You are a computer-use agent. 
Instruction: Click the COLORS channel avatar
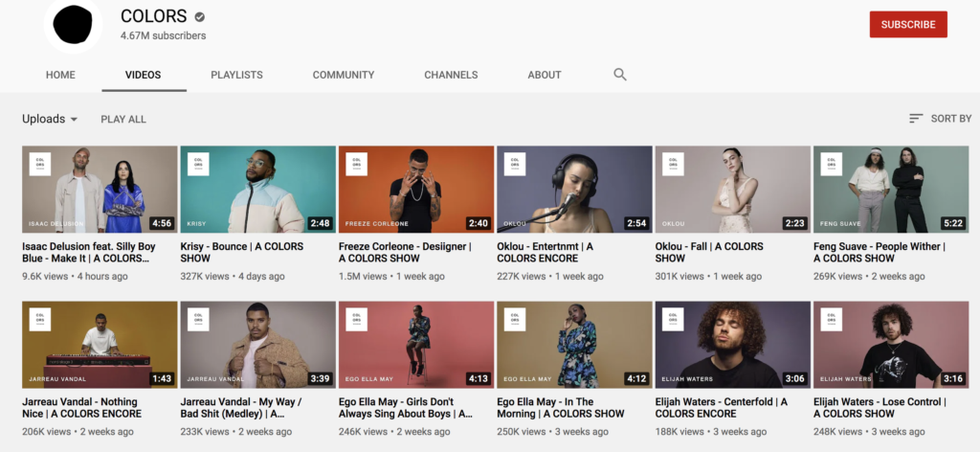coord(73,24)
